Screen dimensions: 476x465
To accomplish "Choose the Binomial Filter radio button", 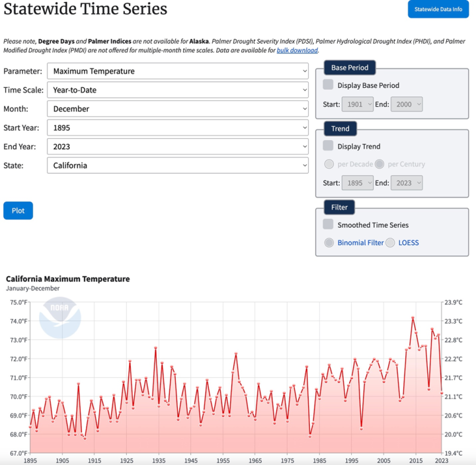I will [329, 242].
